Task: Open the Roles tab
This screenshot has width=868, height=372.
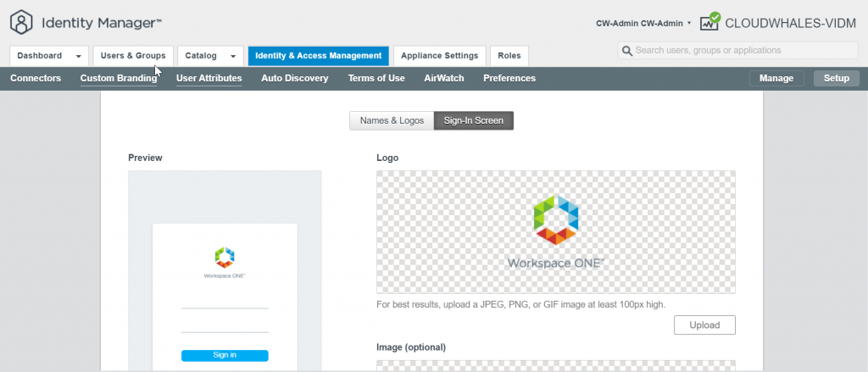Action: (x=509, y=55)
